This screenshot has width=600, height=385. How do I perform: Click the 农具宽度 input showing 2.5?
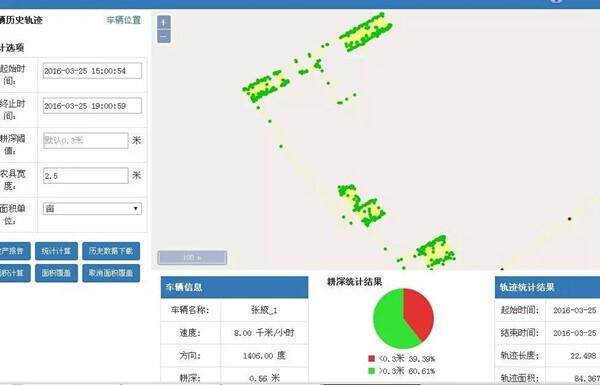(86, 176)
